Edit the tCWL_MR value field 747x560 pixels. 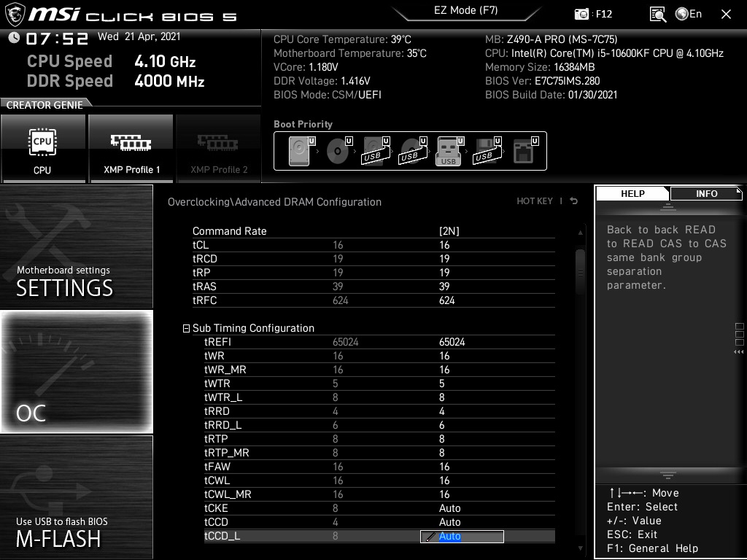(x=444, y=494)
